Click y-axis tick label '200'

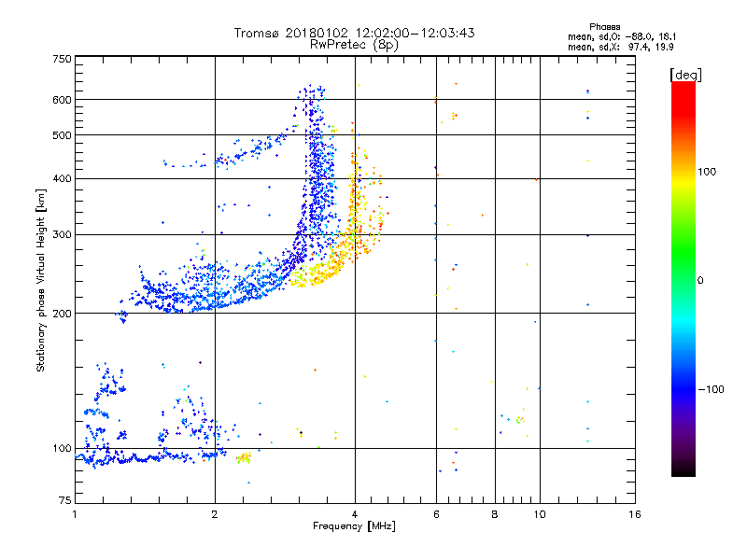pos(62,314)
